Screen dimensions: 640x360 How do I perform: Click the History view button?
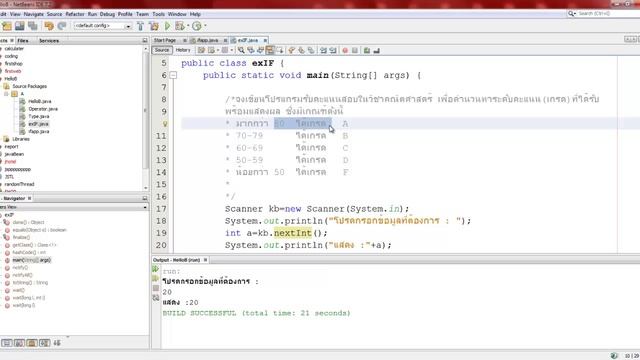pos(183,50)
